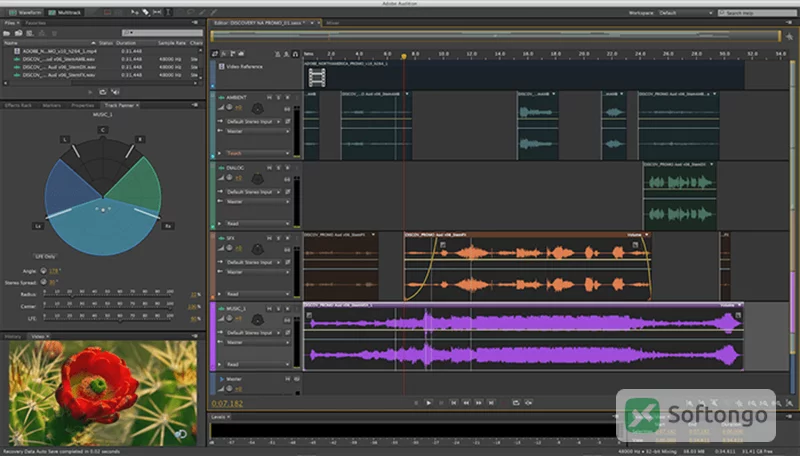Image resolution: width=800 pixels, height=456 pixels.
Task: Select the Slip tool in top toolbar
Action: pos(157,12)
